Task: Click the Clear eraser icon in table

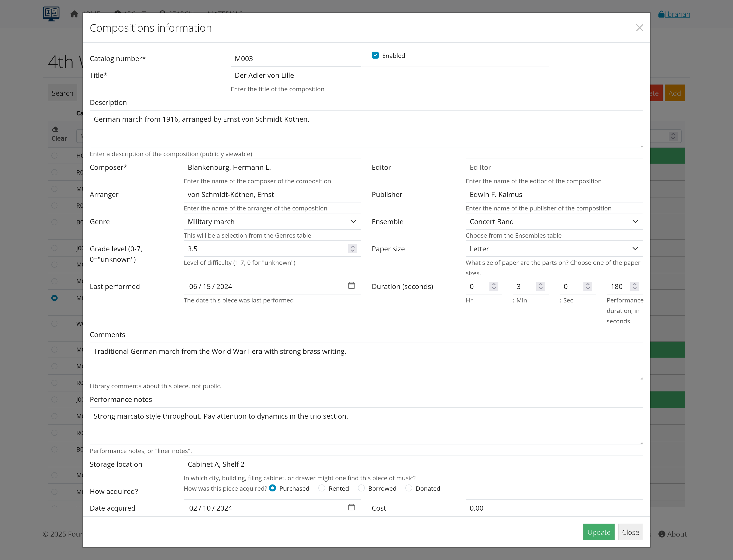Action: coord(55,129)
